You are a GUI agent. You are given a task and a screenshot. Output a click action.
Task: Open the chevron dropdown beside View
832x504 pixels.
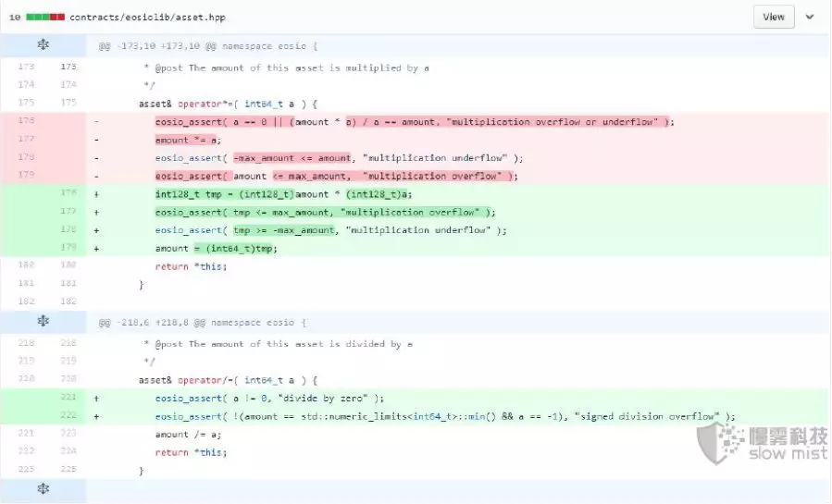[x=810, y=17]
